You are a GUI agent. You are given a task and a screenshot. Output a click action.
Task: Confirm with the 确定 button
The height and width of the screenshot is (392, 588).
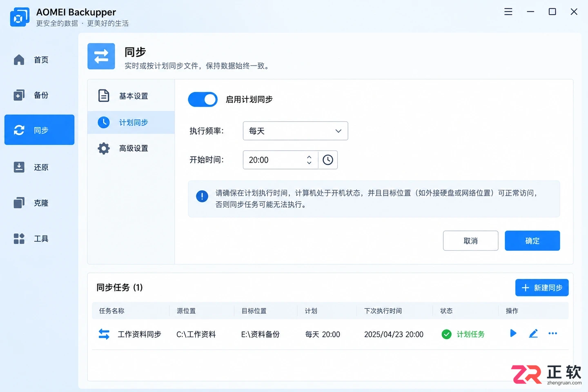click(532, 241)
